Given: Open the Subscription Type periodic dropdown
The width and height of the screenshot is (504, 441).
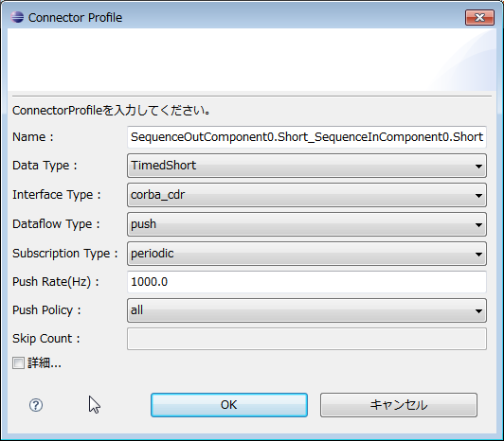Looking at the screenshot, I should [x=307, y=254].
